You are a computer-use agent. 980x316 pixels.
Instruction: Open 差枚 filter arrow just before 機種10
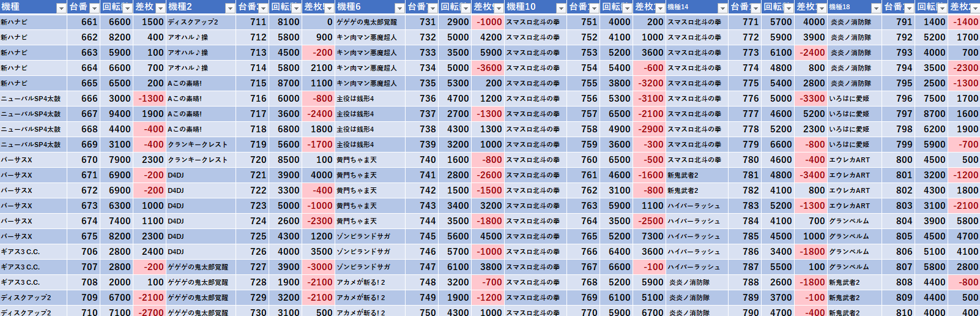[x=498, y=8]
